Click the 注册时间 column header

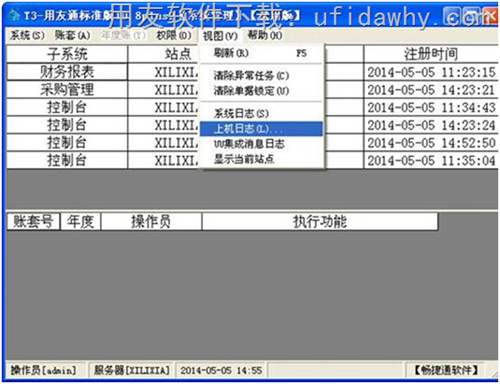tap(431, 54)
